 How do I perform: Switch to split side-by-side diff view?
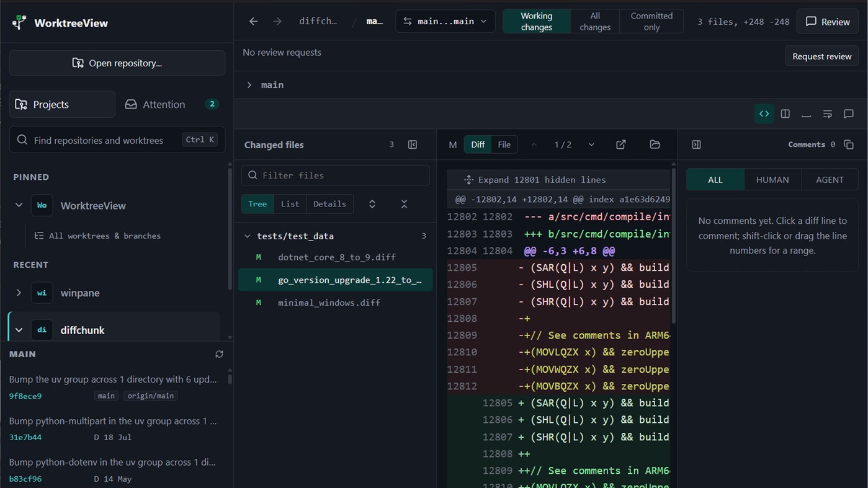pos(785,113)
